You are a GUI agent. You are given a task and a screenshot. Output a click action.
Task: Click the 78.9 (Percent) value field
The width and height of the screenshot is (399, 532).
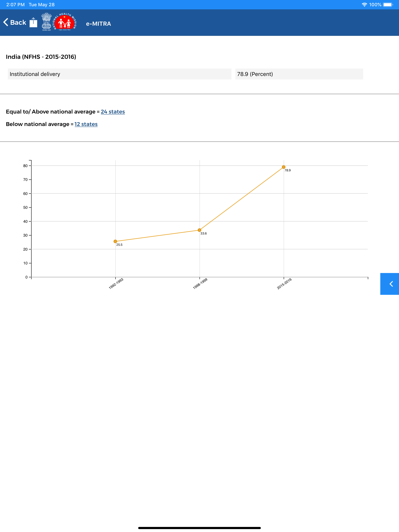tap(299, 74)
